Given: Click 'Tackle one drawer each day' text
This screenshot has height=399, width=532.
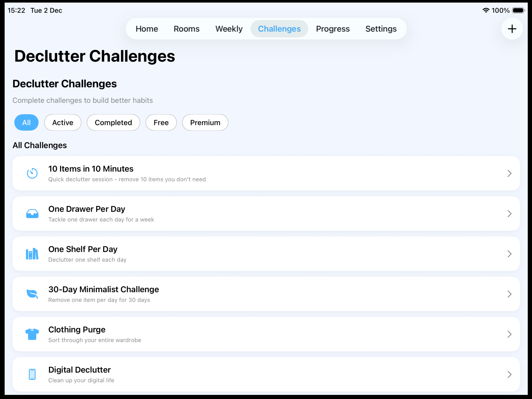Looking at the screenshot, I should click(101, 220).
